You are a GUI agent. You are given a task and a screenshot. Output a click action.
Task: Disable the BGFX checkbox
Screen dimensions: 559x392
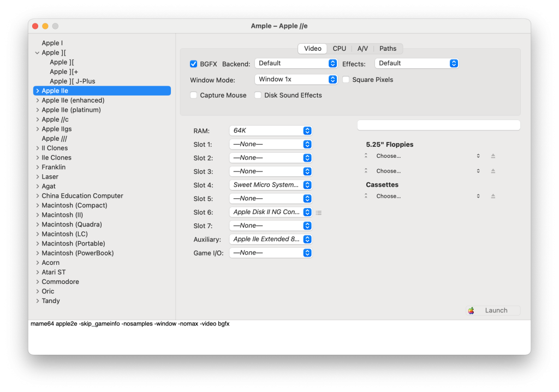(x=193, y=63)
